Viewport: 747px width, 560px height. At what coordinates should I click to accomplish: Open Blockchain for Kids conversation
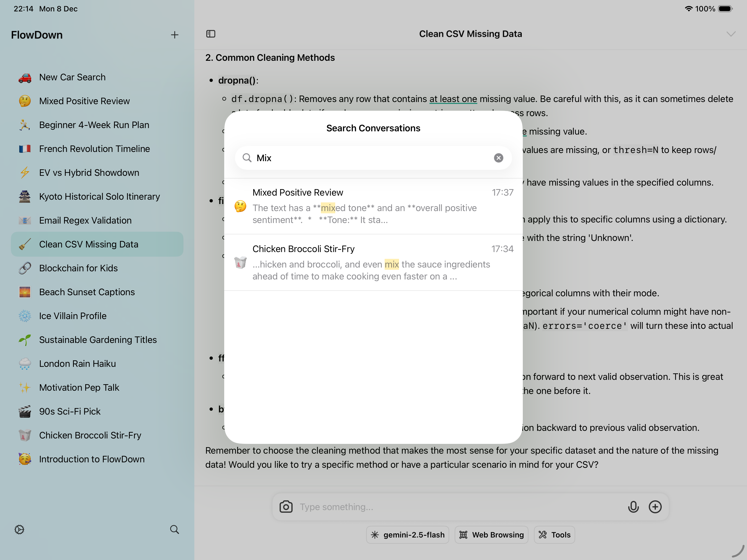click(x=97, y=268)
